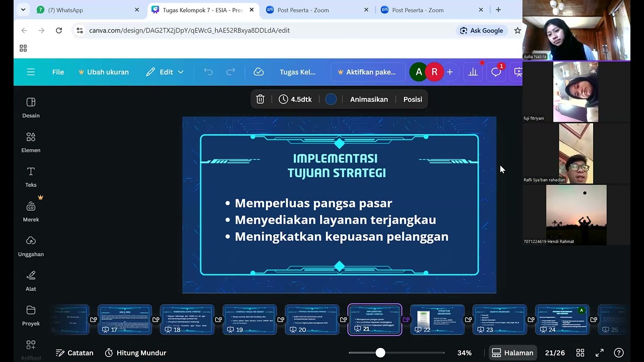Click the Aktifkan paket upgrade button

pos(368,72)
